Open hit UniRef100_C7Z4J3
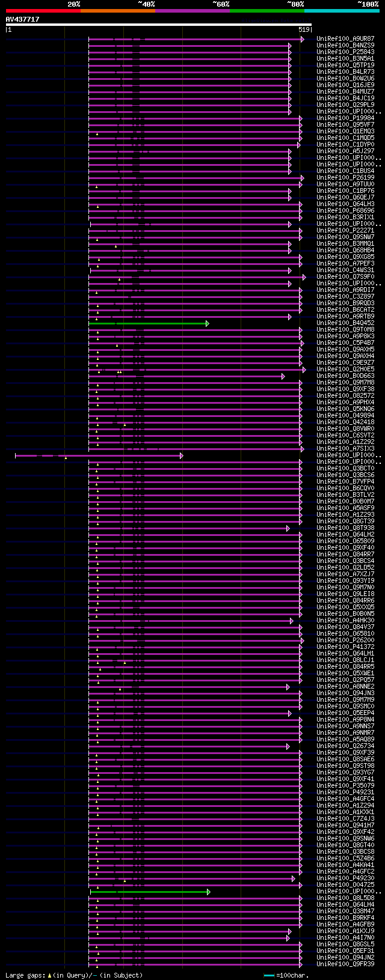The height and width of the screenshot is (980, 385). [x=345, y=819]
